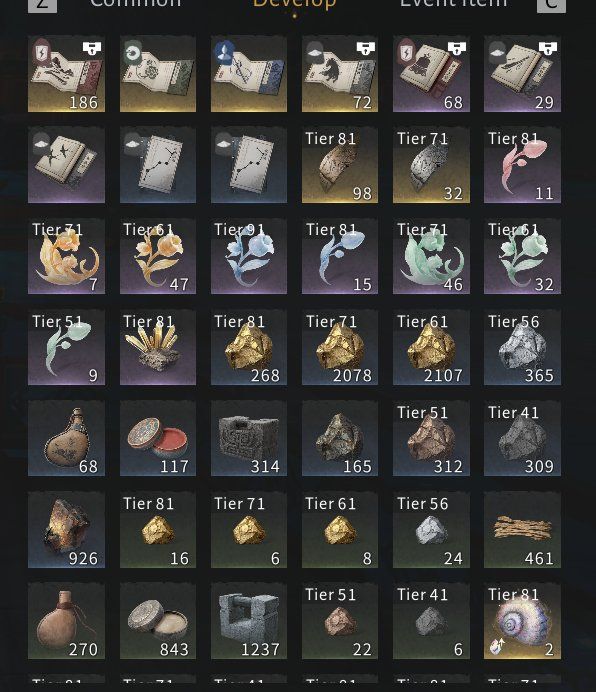Screen dimensions: 596x692
Task: Choose the carved stone block with 314
Action: [x=249, y=438]
